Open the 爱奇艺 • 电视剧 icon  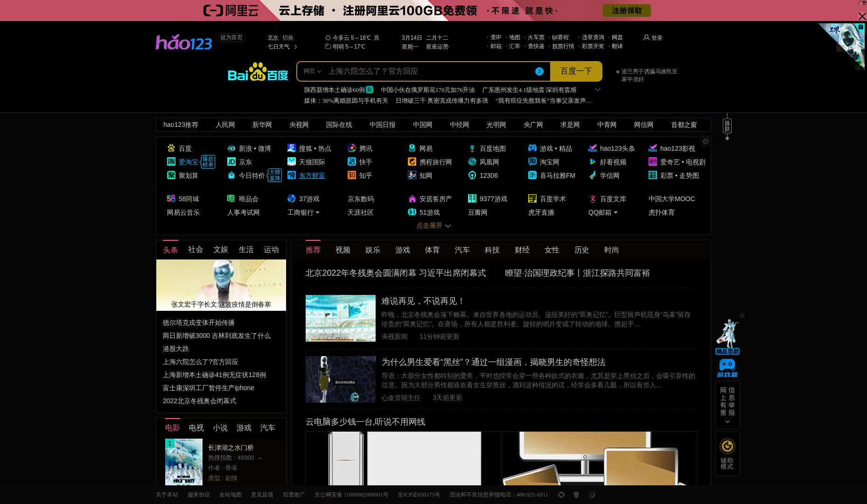pos(653,162)
